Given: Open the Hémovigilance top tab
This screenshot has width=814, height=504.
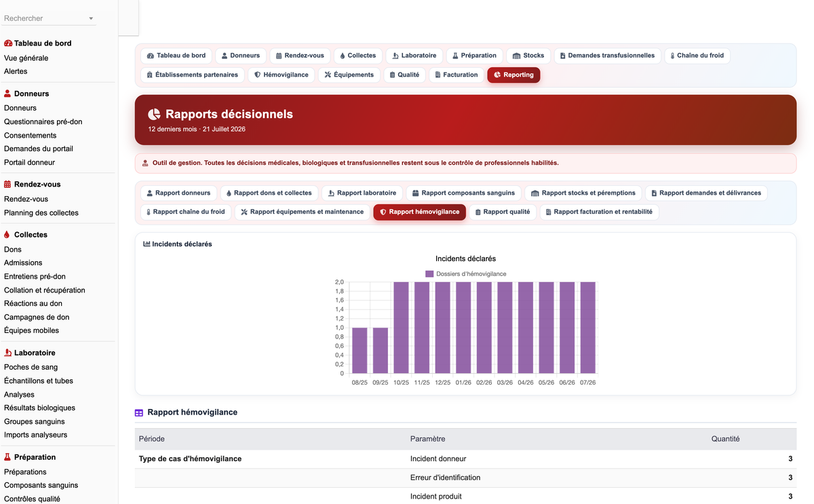Looking at the screenshot, I should coord(282,75).
